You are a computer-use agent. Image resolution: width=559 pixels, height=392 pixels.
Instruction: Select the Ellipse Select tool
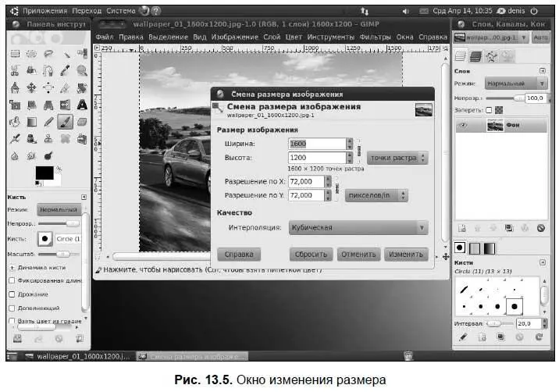pos(31,54)
